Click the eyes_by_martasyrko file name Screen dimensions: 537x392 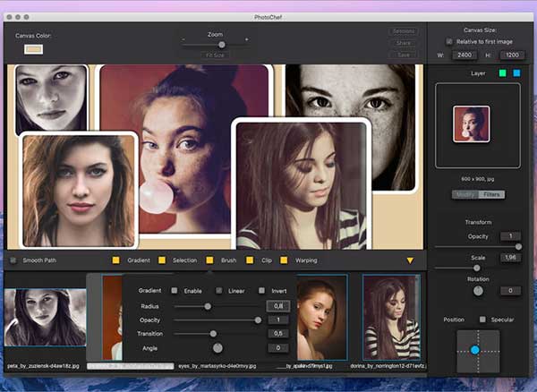[217, 366]
